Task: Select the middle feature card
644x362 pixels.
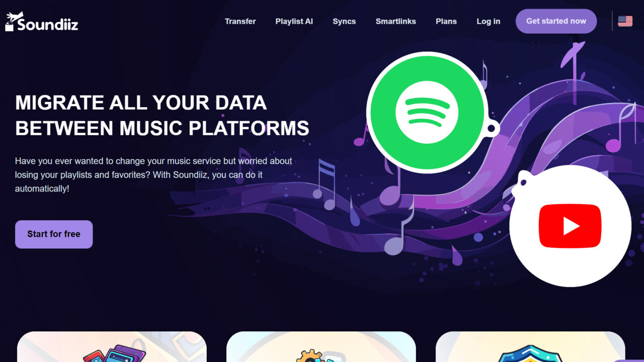Action: (x=321, y=347)
